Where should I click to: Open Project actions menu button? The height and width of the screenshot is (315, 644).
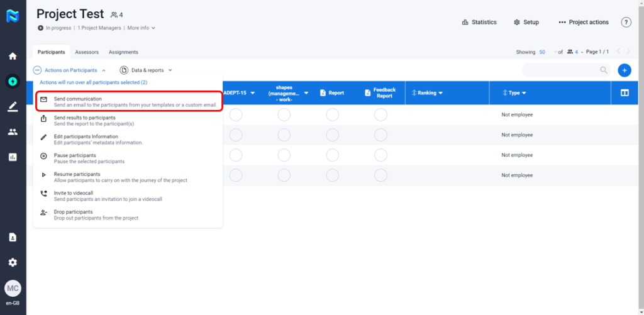[584, 22]
